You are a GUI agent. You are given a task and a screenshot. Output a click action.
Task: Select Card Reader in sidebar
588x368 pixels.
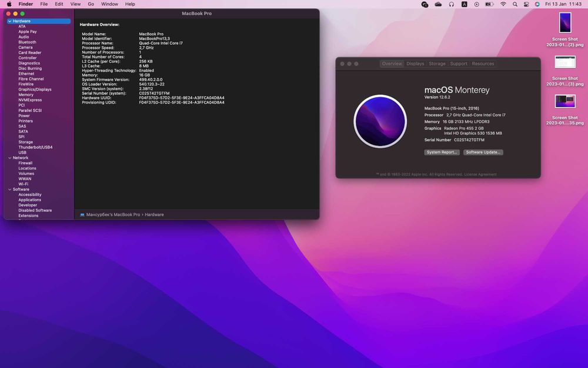(x=29, y=53)
